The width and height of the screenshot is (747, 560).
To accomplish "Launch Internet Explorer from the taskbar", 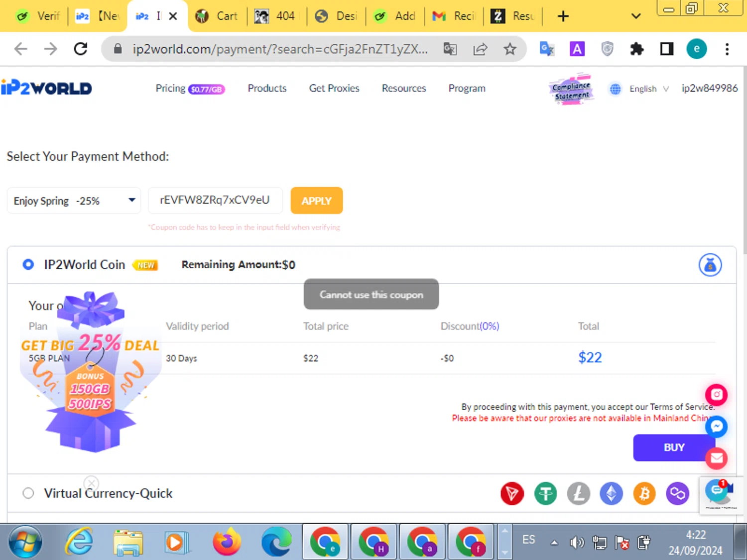I will click(80, 542).
